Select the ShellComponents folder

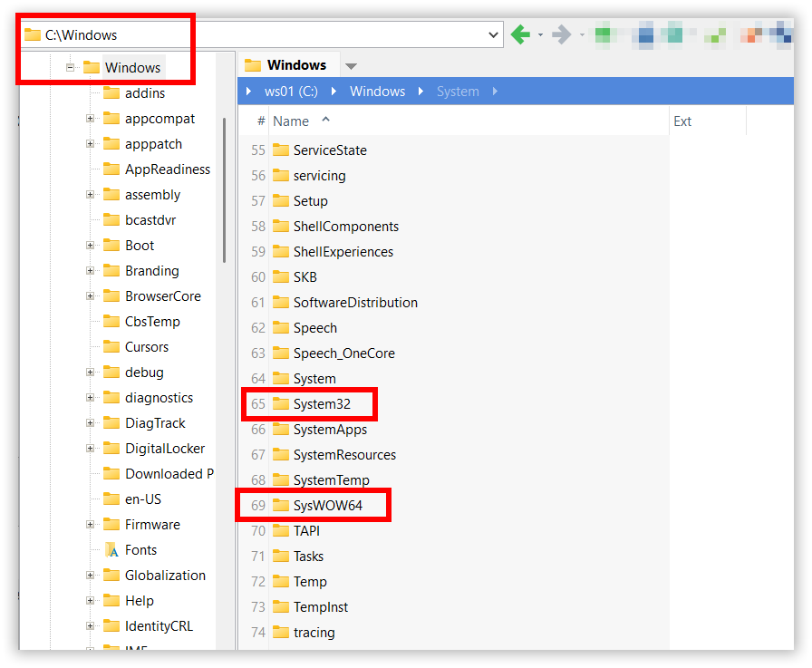tap(346, 227)
